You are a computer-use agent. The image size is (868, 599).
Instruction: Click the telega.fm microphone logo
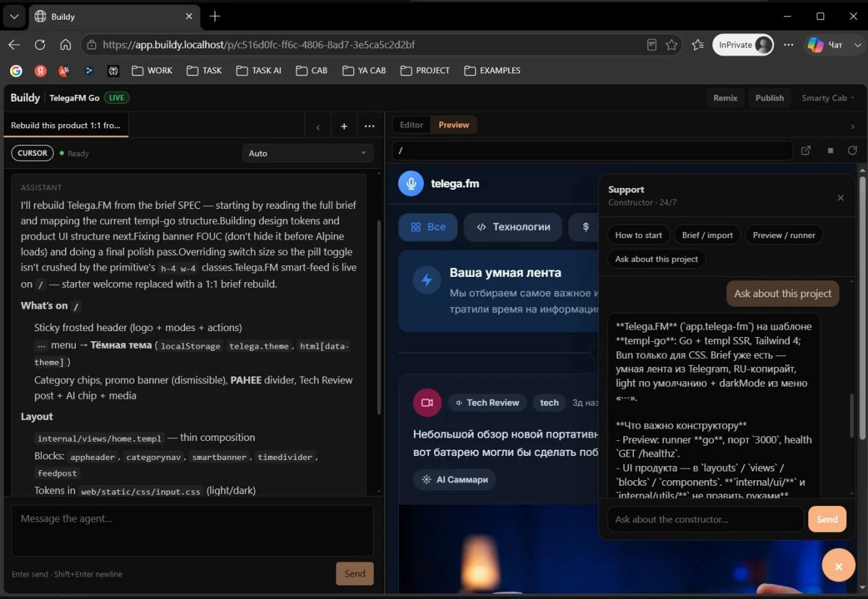point(411,183)
